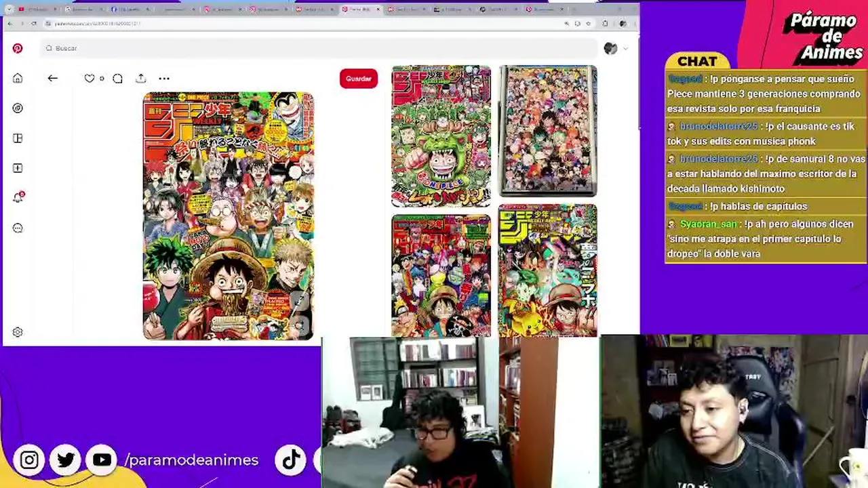
Task: Click the pin's like count number
Action: click(x=102, y=79)
